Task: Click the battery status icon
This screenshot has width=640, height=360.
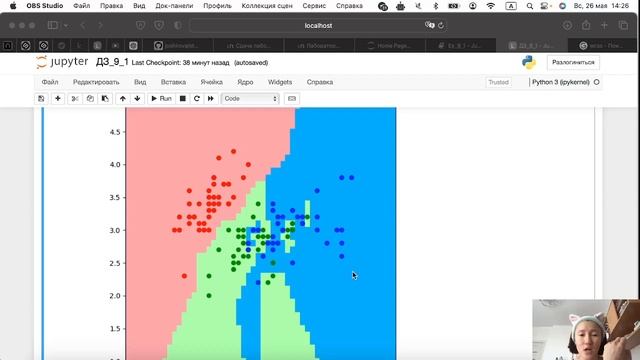Action: [x=453, y=6]
